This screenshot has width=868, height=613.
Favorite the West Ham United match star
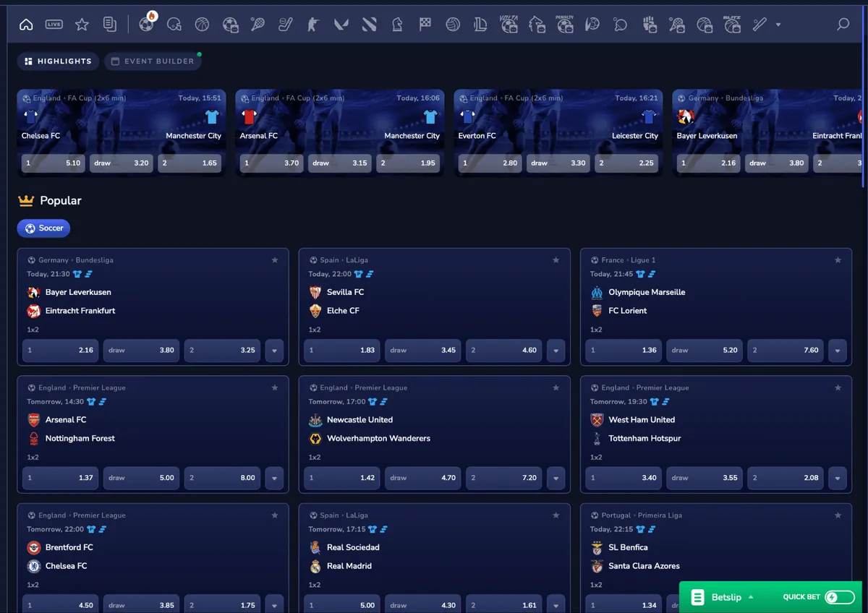point(838,387)
